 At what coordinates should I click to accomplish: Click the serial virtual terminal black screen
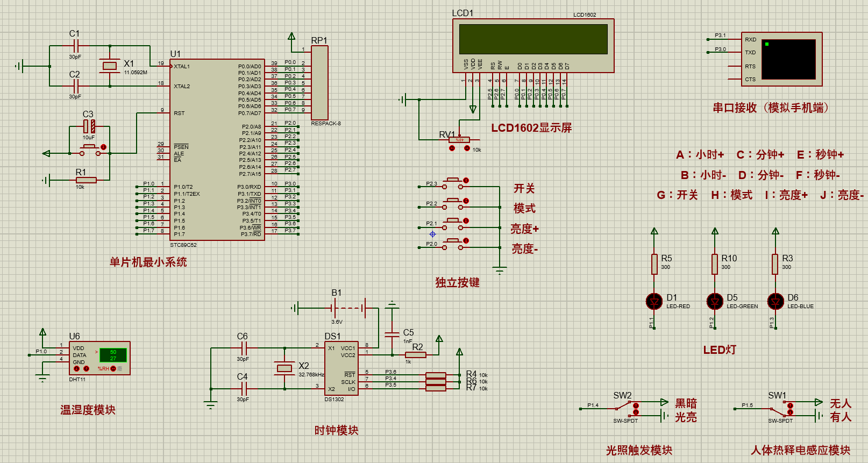(x=789, y=59)
